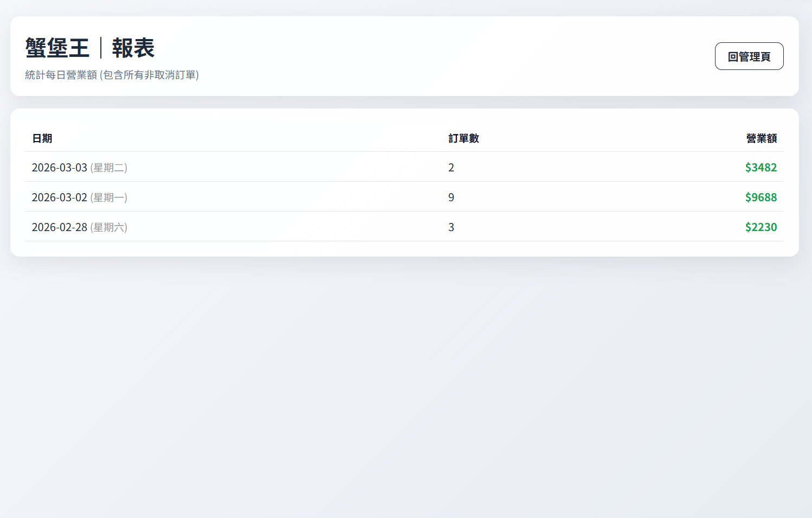
Task: Click the (星期一) weekday label
Action: [x=109, y=197]
